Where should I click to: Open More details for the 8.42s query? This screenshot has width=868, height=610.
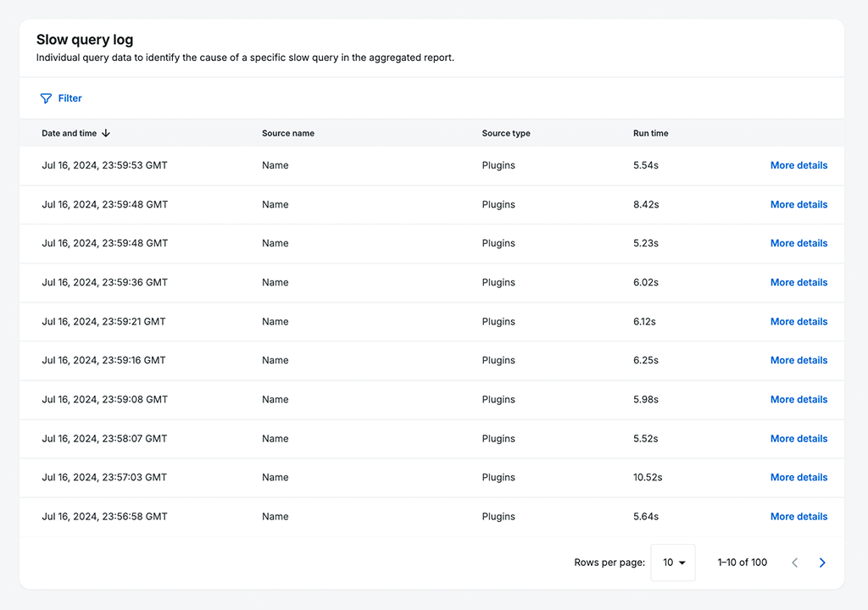[798, 204]
